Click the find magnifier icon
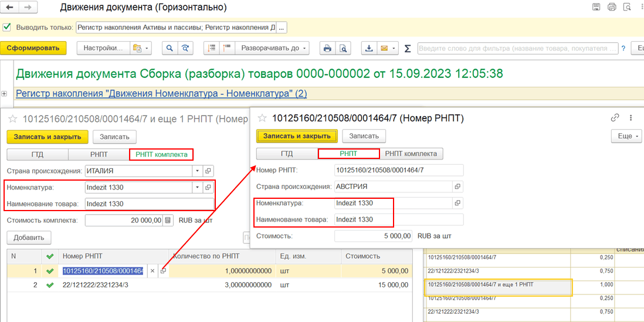Screen dimensions: 644x322 [170, 48]
